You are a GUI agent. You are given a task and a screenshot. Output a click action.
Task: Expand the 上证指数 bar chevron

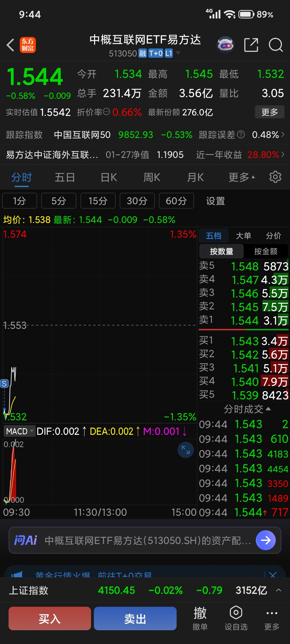[x=279, y=590]
